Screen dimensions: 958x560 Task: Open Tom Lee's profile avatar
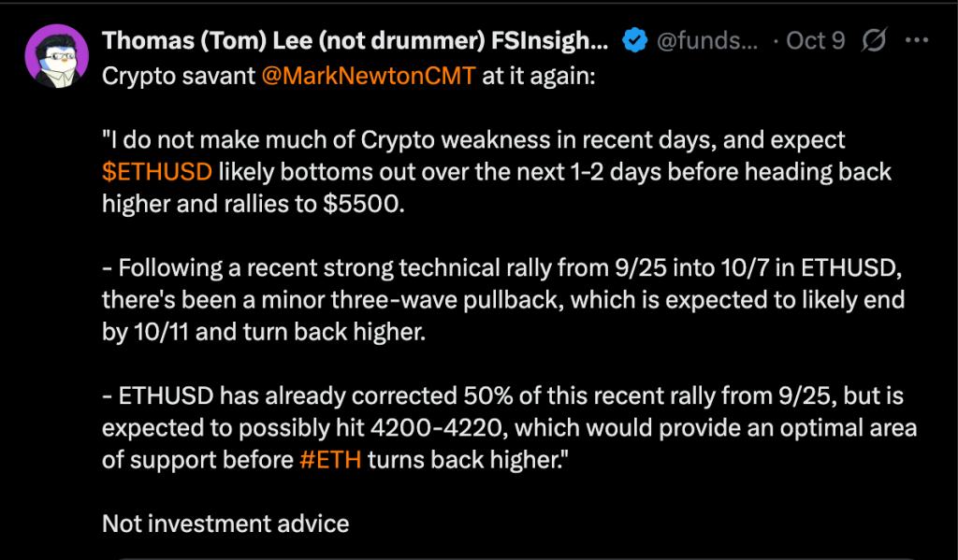click(x=57, y=56)
